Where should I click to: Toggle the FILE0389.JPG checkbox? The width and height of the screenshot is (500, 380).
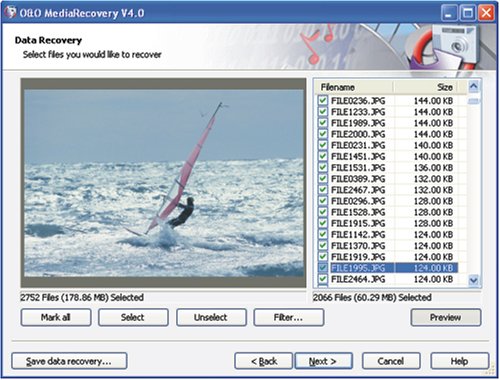(x=322, y=179)
